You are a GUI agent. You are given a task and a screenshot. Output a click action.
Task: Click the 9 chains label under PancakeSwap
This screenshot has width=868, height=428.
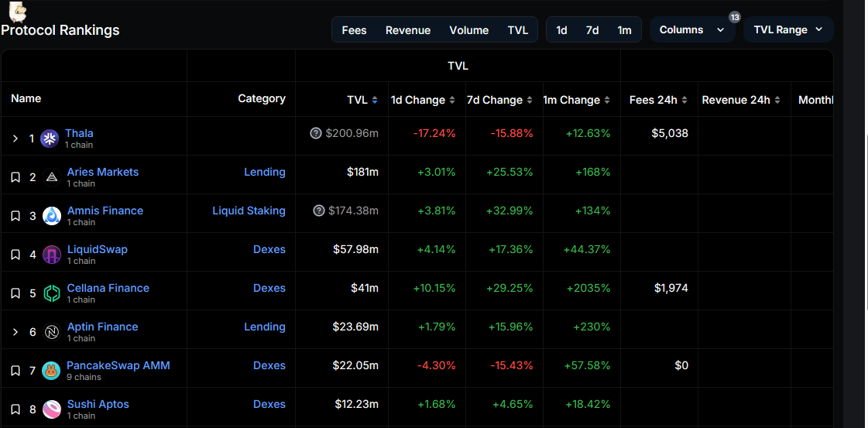(x=84, y=377)
